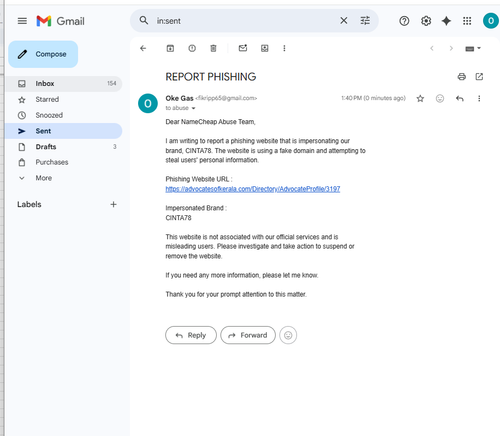Report this email as spam
This screenshot has height=436, width=500.
pyautogui.click(x=192, y=48)
